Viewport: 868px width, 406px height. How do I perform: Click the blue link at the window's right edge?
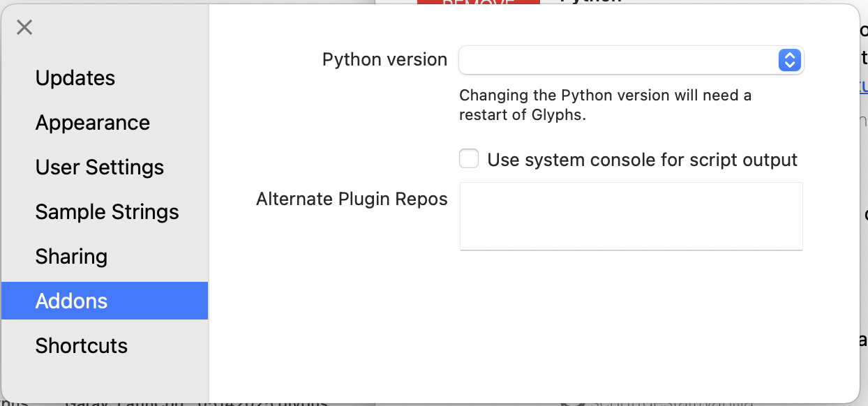tap(863, 87)
